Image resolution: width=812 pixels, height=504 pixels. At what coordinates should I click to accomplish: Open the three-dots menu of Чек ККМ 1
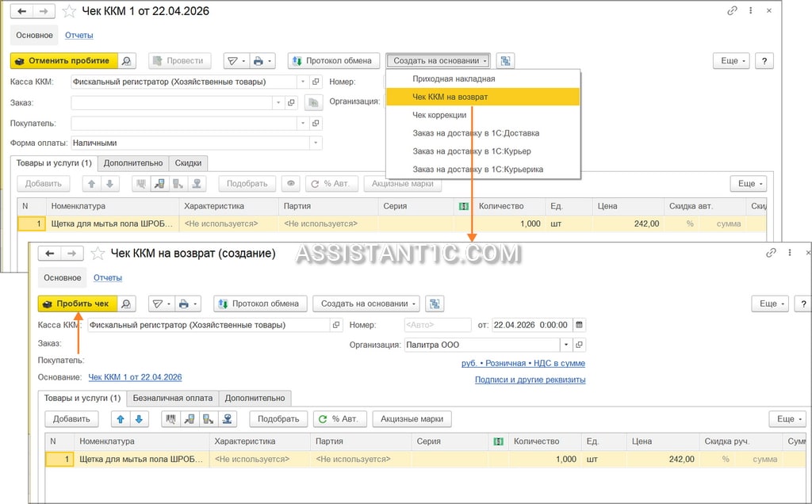750,10
